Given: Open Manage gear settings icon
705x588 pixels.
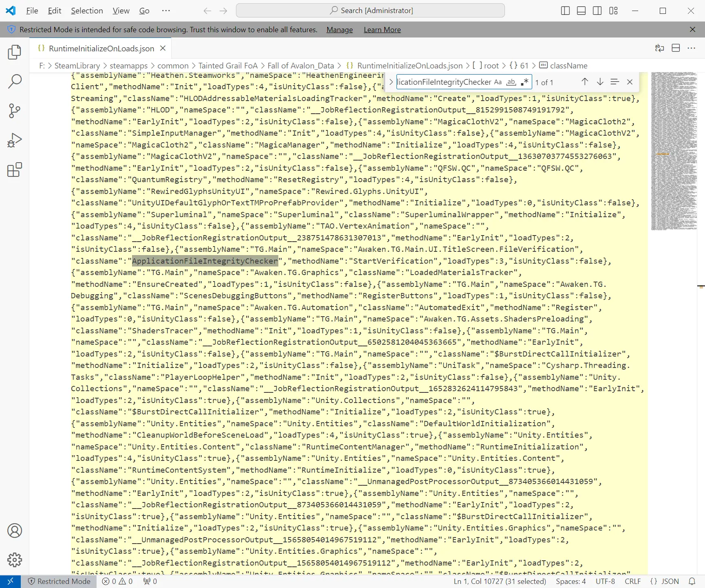Looking at the screenshot, I should coord(15,560).
